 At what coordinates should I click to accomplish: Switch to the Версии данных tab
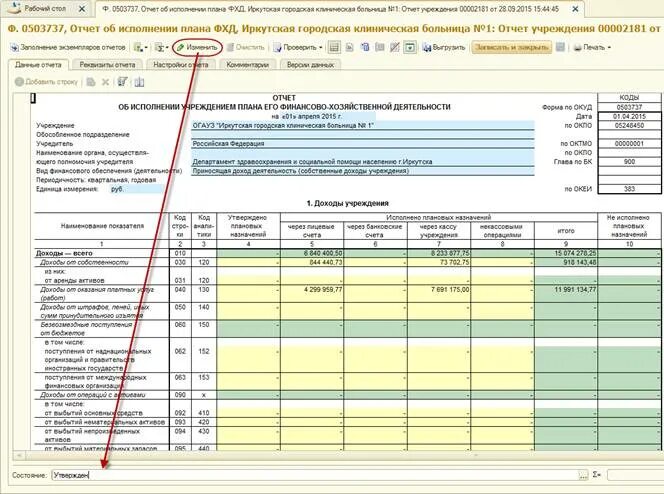coord(310,65)
